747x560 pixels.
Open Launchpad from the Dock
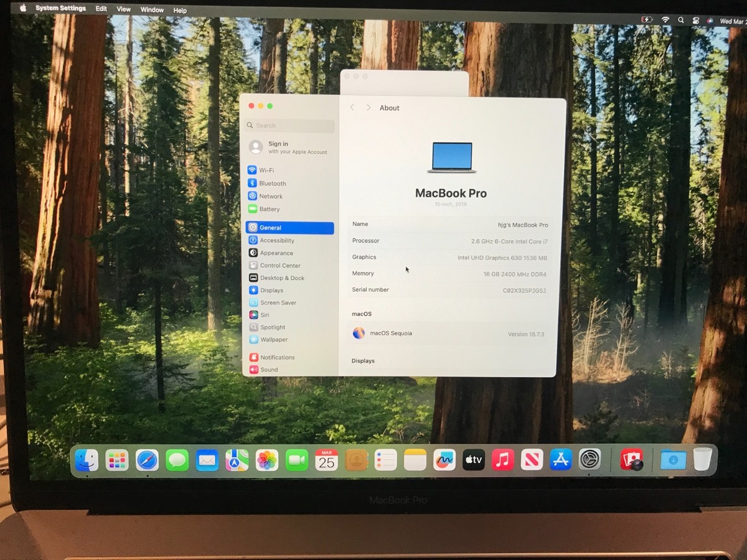pyautogui.click(x=117, y=460)
